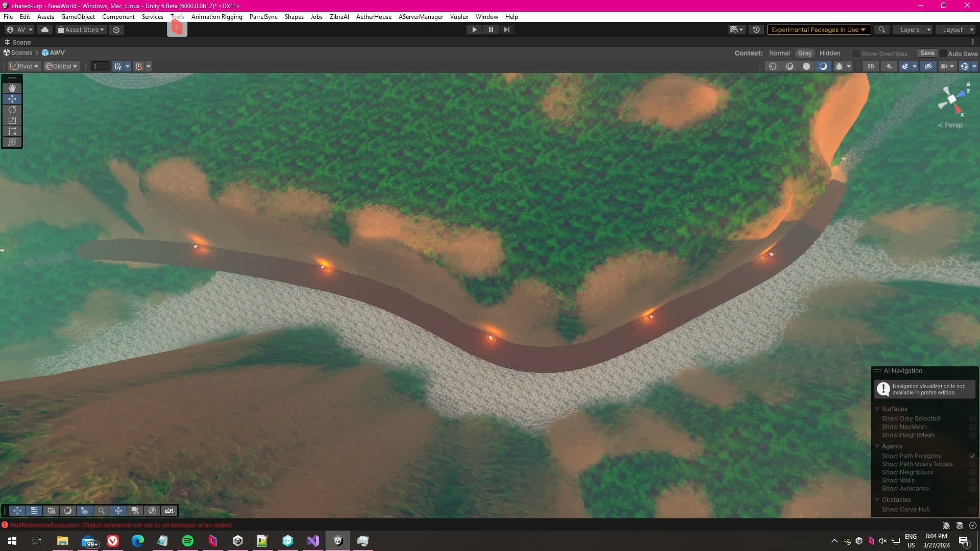This screenshot has height=551, width=980.
Task: Select the Hand view tool
Action: coord(12,88)
